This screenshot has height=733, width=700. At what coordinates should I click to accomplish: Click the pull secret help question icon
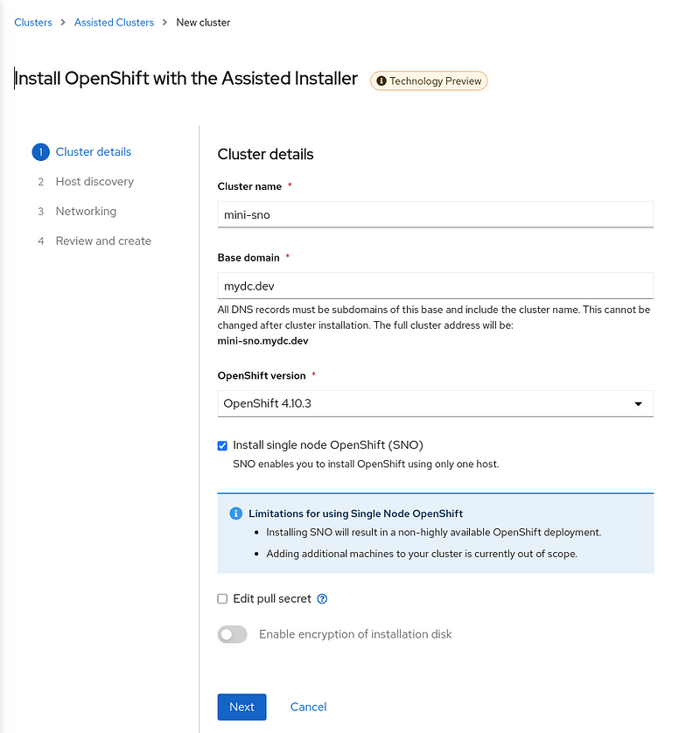click(322, 599)
